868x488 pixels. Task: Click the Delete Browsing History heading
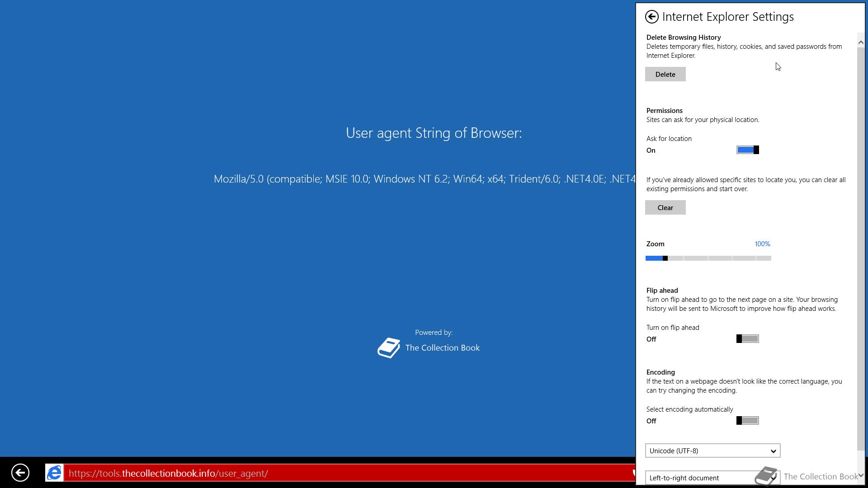point(684,38)
